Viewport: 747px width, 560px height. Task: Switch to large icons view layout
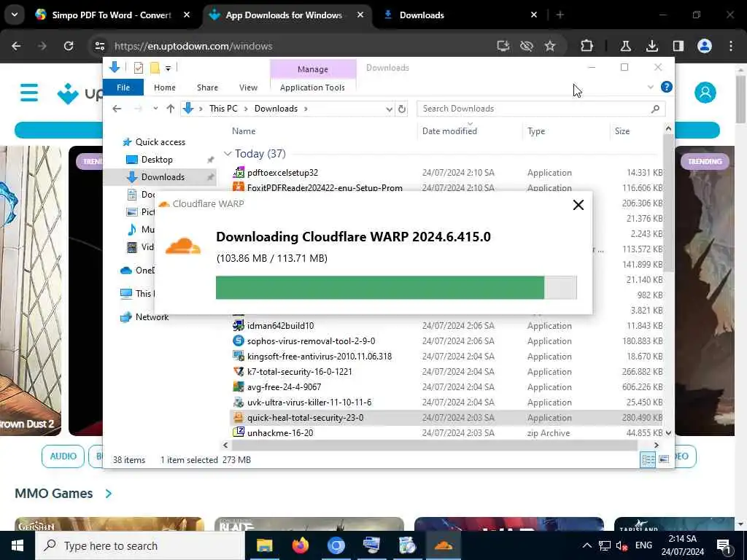click(664, 459)
